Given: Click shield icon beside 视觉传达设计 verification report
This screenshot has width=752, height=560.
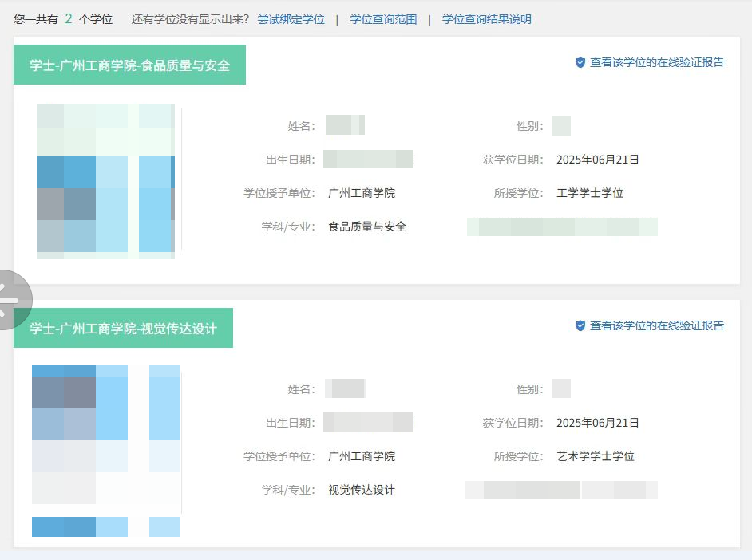Looking at the screenshot, I should (x=580, y=325).
